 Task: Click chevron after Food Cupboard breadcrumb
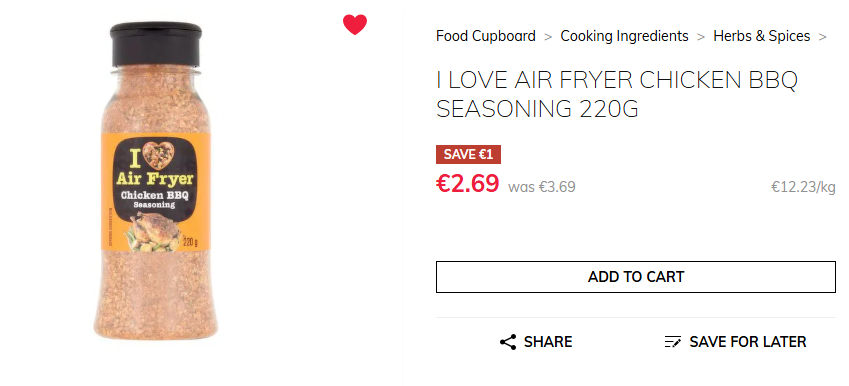[548, 37]
